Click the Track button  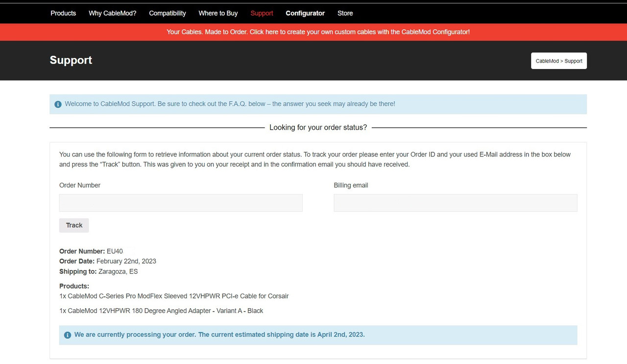pos(74,225)
